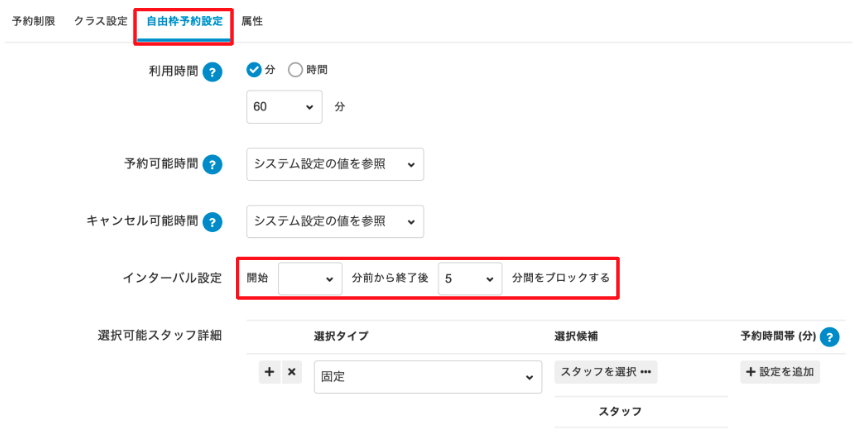Switch to the 予約制限 tab

[33, 20]
